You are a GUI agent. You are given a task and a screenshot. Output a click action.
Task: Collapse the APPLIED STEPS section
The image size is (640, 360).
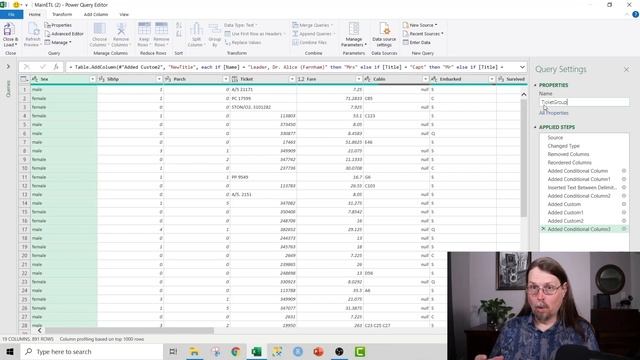pyautogui.click(x=535, y=127)
